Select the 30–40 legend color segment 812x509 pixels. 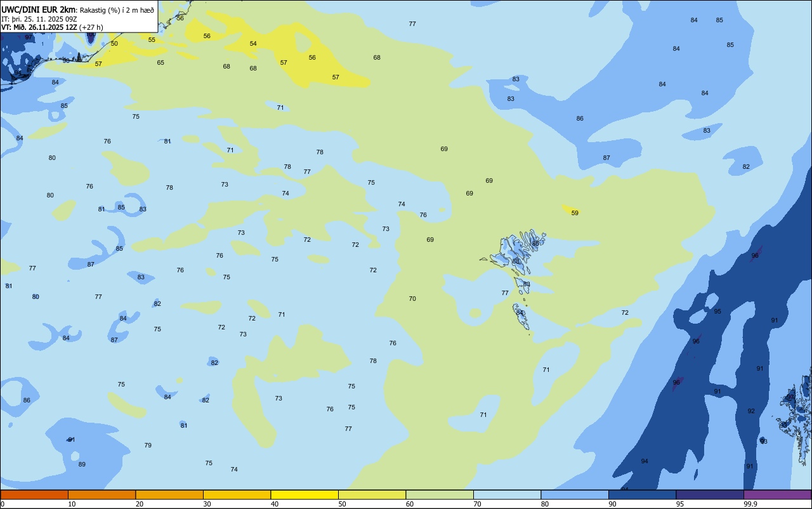[237, 494]
